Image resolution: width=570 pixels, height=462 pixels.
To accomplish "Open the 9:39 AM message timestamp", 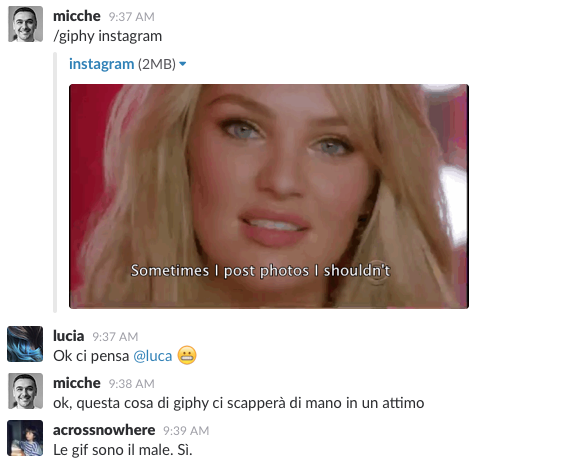I will [x=186, y=431].
